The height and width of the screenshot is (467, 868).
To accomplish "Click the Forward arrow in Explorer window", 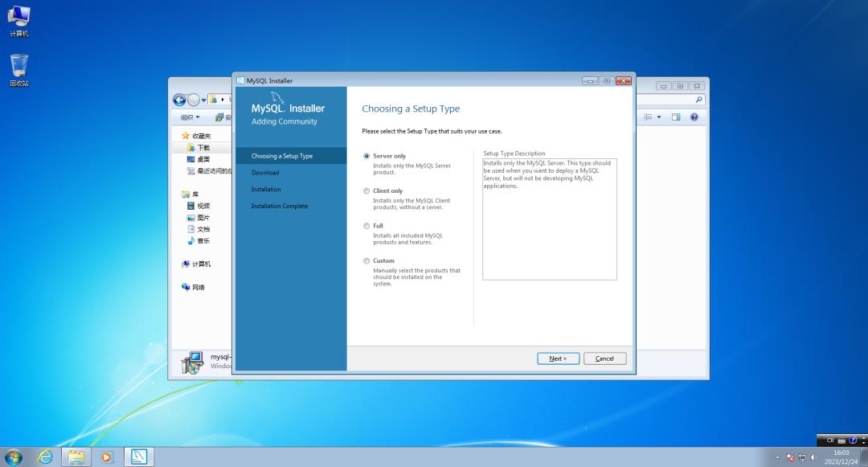I will point(193,100).
